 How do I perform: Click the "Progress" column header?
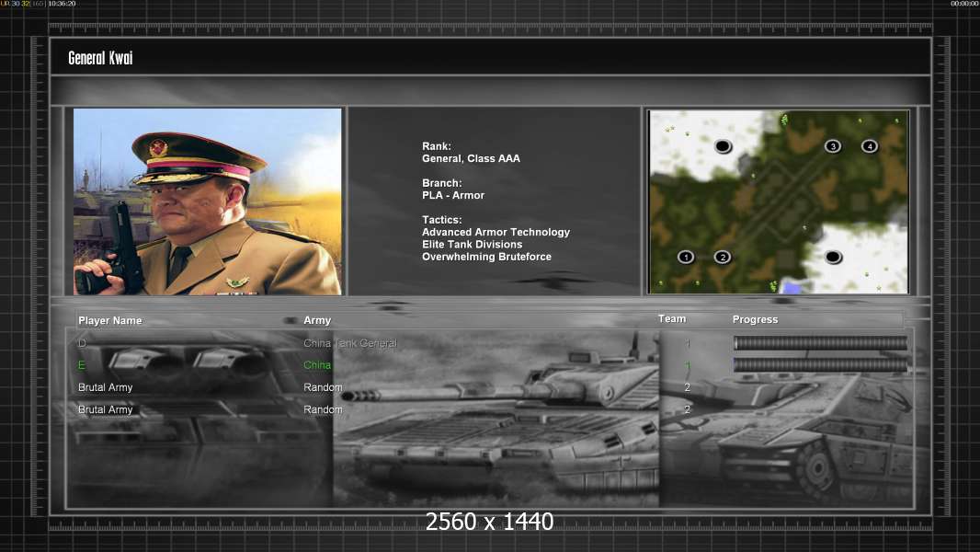pyautogui.click(x=755, y=319)
